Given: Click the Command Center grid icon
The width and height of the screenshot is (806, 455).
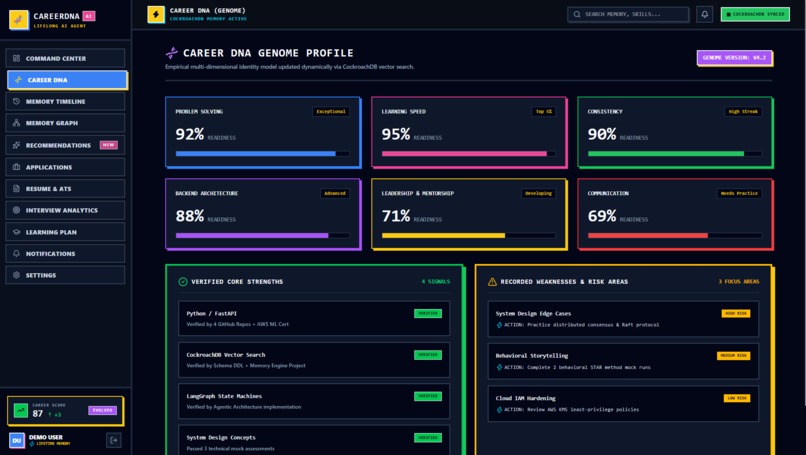Looking at the screenshot, I should click(16, 58).
